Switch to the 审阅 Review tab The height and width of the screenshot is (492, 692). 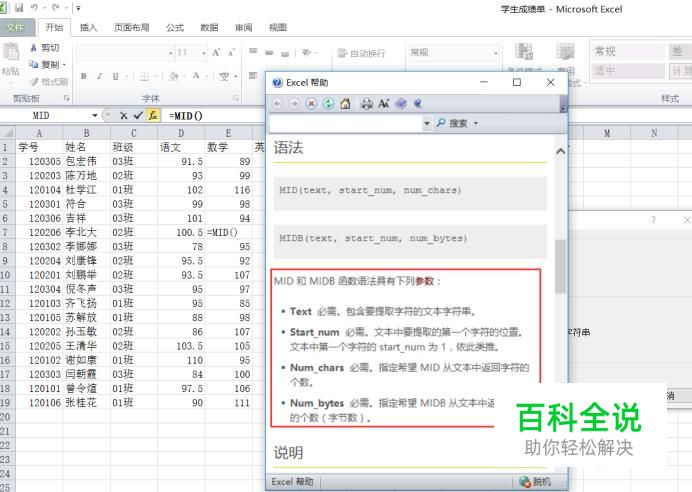pos(243,27)
